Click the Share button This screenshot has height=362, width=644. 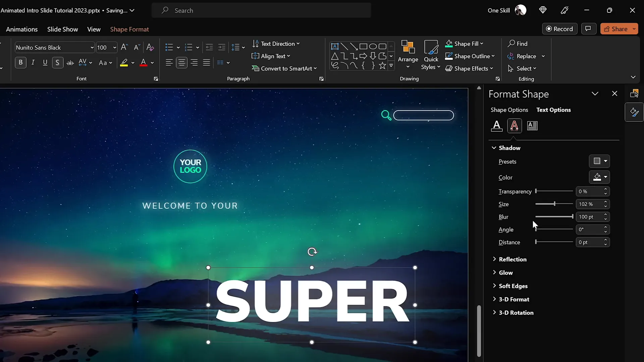615,29
